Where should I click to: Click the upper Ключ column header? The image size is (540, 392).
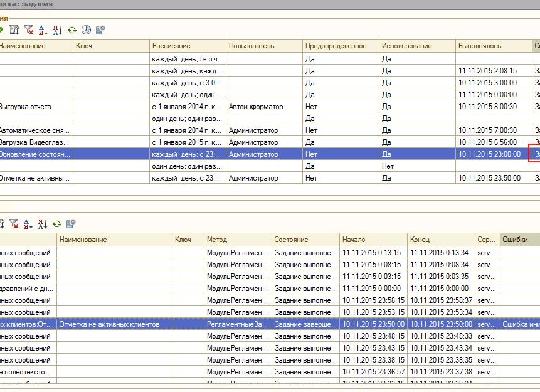point(111,46)
